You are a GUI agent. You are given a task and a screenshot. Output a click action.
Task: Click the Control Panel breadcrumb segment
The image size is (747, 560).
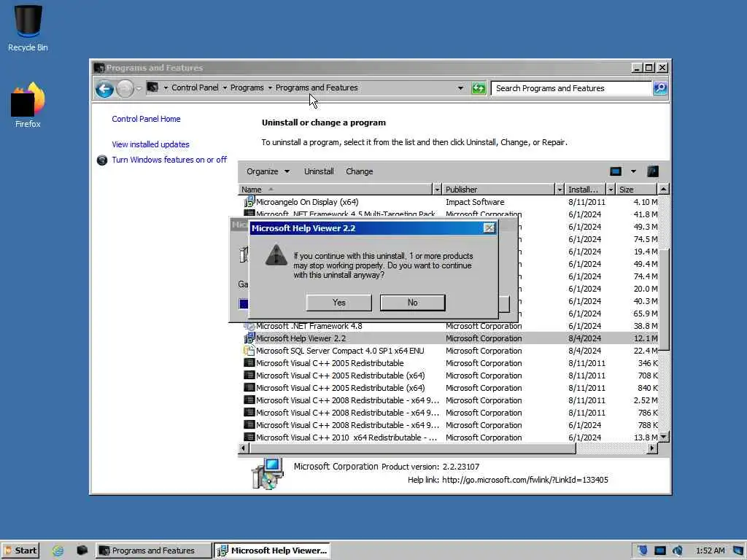pos(195,88)
